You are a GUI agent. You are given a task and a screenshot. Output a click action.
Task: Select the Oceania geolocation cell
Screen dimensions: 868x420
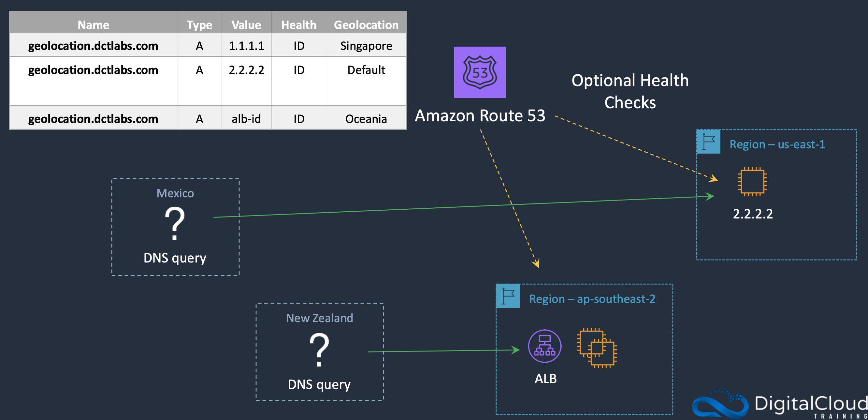[x=366, y=119]
